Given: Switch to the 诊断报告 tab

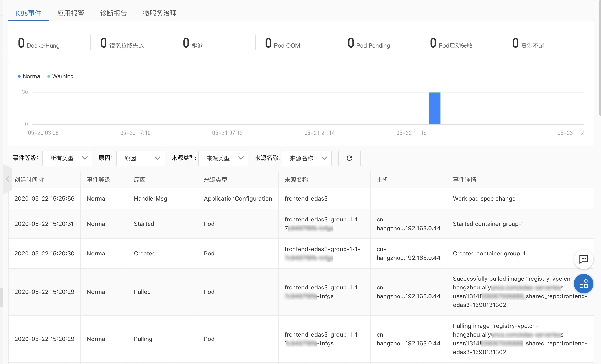Looking at the screenshot, I should tap(114, 13).
